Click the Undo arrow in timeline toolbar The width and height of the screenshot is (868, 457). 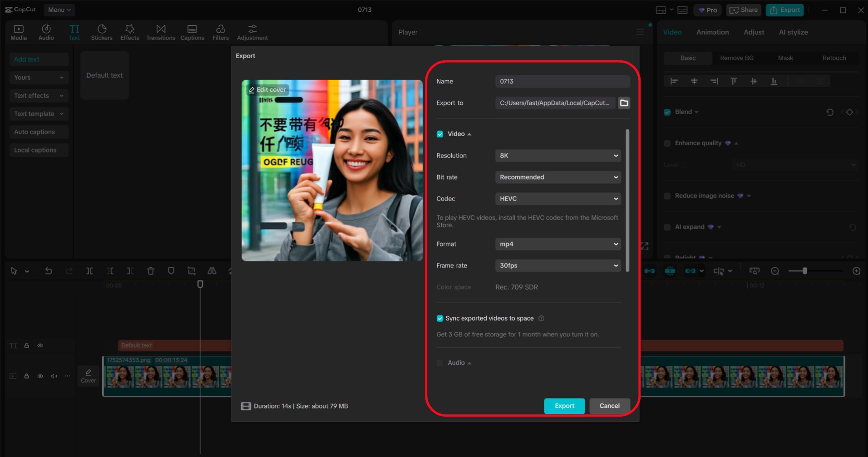[x=49, y=271]
